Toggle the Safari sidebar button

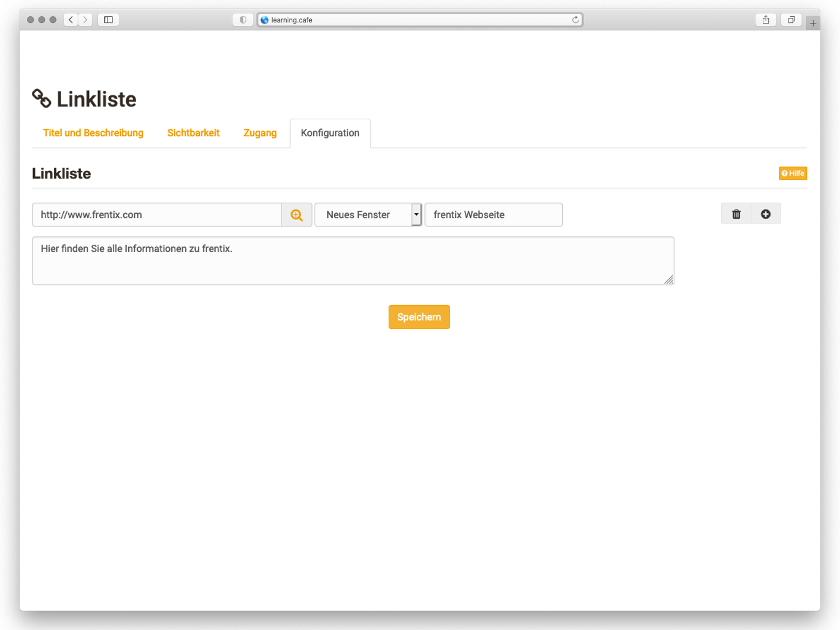pyautogui.click(x=109, y=20)
